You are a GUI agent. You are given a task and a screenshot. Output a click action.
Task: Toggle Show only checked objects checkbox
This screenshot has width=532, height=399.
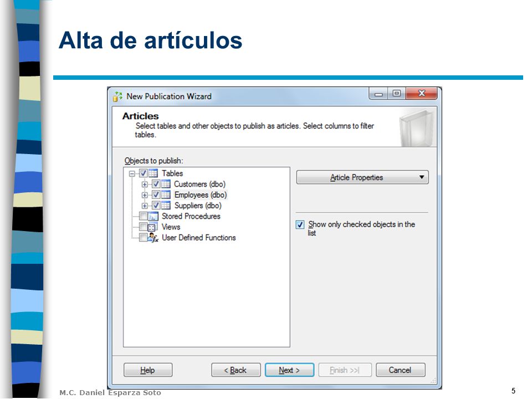point(300,224)
